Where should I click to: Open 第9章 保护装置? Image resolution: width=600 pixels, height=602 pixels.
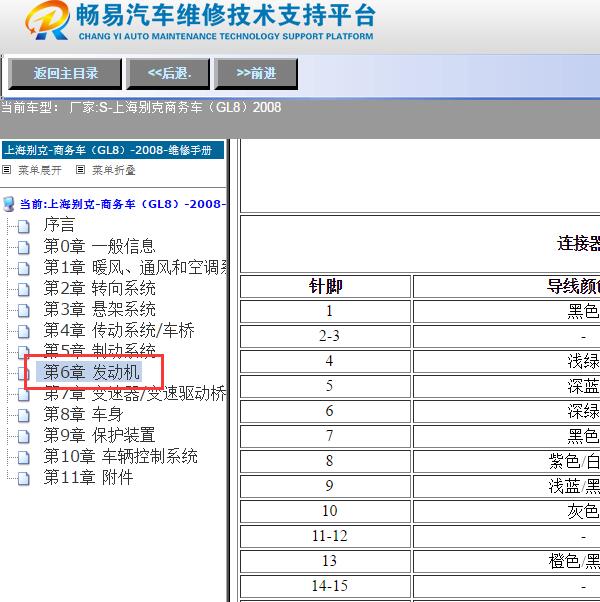(99, 435)
